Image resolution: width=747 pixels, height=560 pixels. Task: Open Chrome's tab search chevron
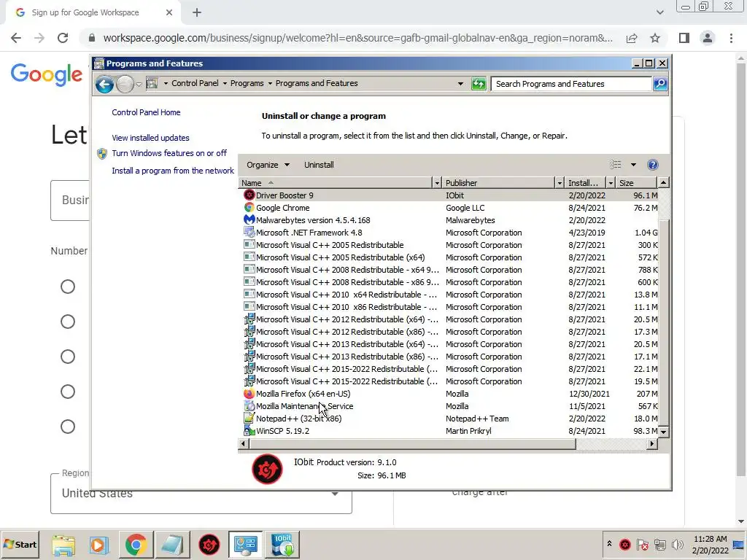pos(659,12)
